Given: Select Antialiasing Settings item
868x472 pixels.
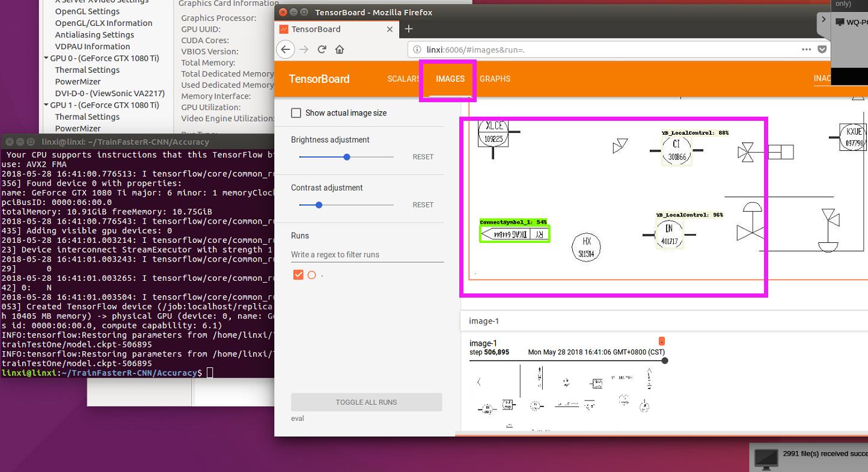Looking at the screenshot, I should 94,35.
